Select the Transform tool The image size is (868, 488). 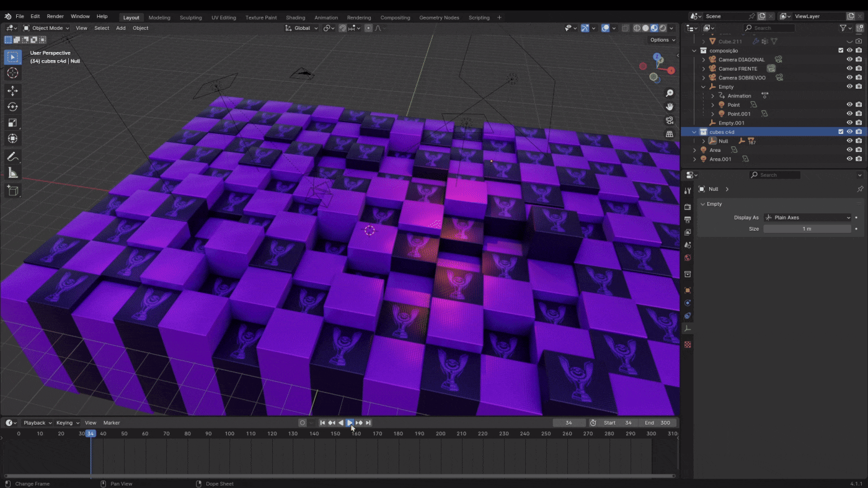(x=12, y=138)
